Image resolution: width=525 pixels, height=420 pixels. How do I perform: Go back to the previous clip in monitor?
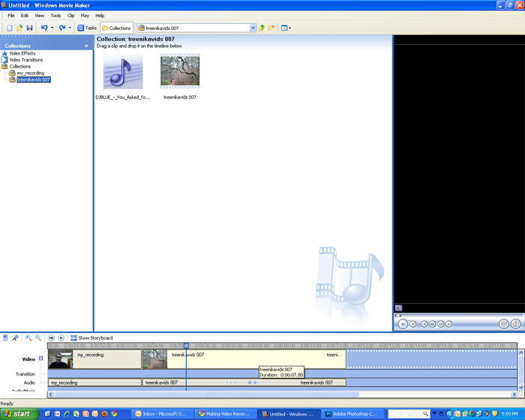tap(424, 324)
